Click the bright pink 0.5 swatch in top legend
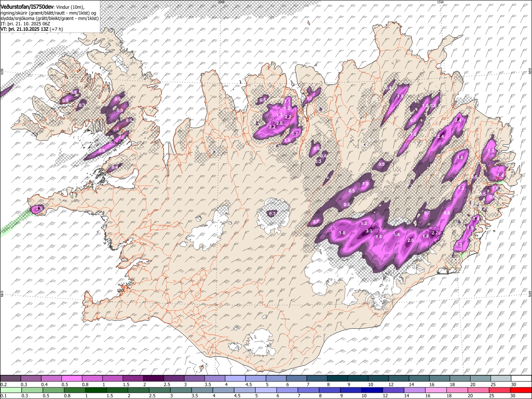 coord(71,379)
